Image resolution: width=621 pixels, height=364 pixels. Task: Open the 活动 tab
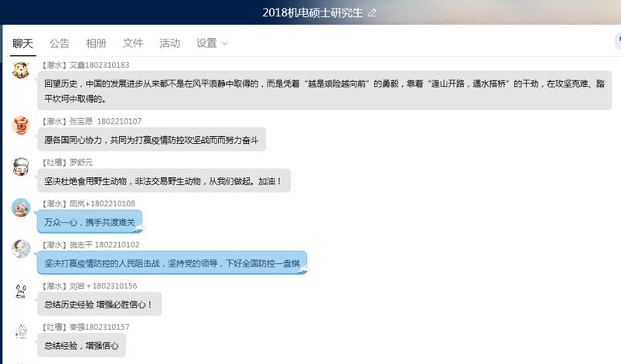point(169,43)
